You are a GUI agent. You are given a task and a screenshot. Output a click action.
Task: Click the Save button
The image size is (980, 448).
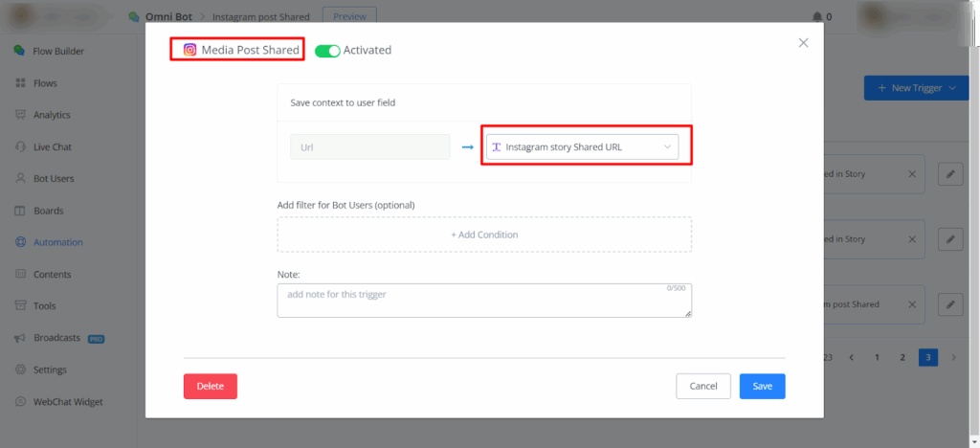click(x=762, y=386)
